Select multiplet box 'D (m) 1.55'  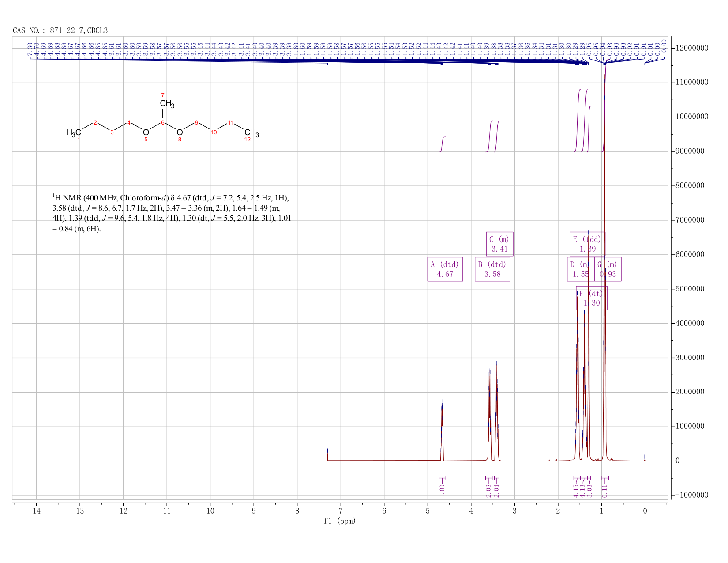(x=581, y=269)
